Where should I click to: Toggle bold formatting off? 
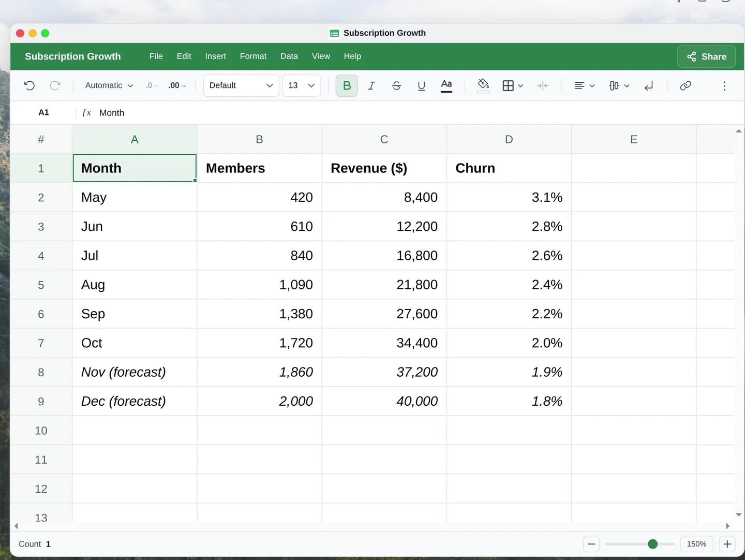click(x=347, y=85)
